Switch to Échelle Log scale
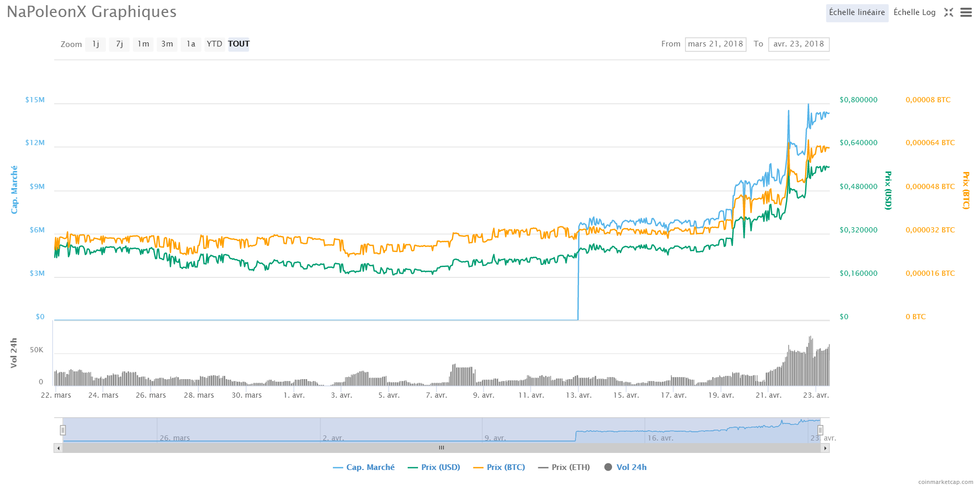 [914, 12]
